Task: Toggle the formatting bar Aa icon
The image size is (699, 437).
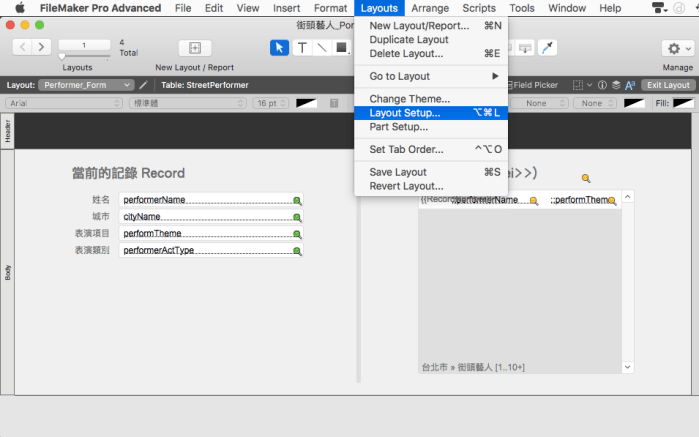Action: point(630,85)
